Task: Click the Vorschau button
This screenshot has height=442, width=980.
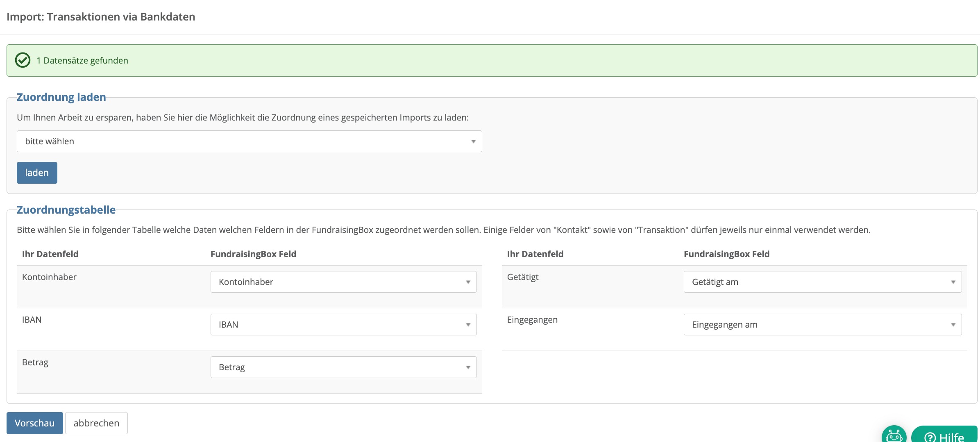Action: click(x=35, y=423)
